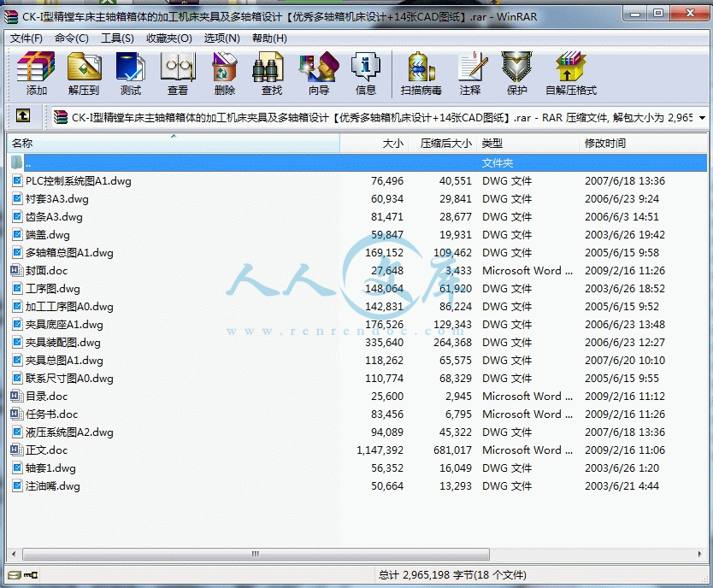
Task: Click the drive icon in status bar
Action: tap(15, 575)
